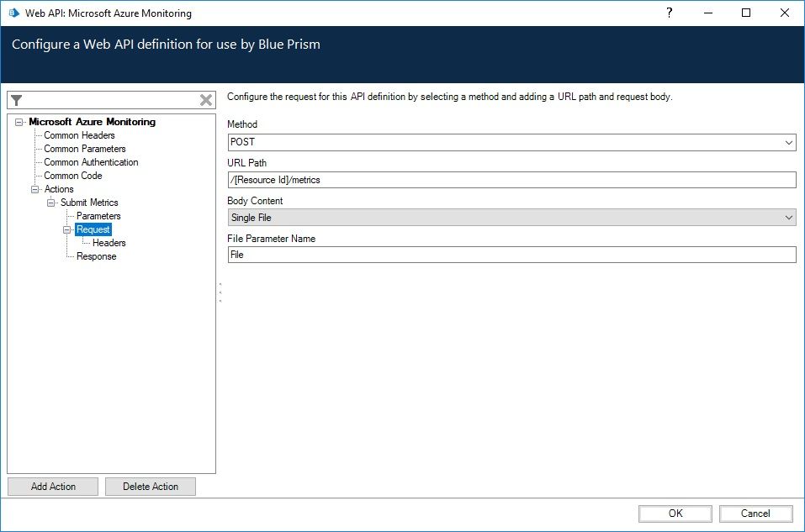Screen dimensions: 805x532
Task: Collapse the Actions tree node
Action: tap(35, 189)
